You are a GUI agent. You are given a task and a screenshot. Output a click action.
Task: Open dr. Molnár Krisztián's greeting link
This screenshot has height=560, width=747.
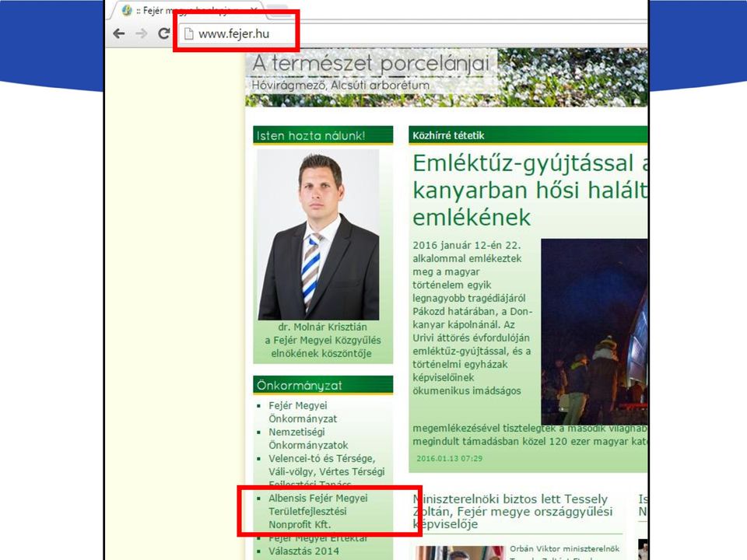322,340
